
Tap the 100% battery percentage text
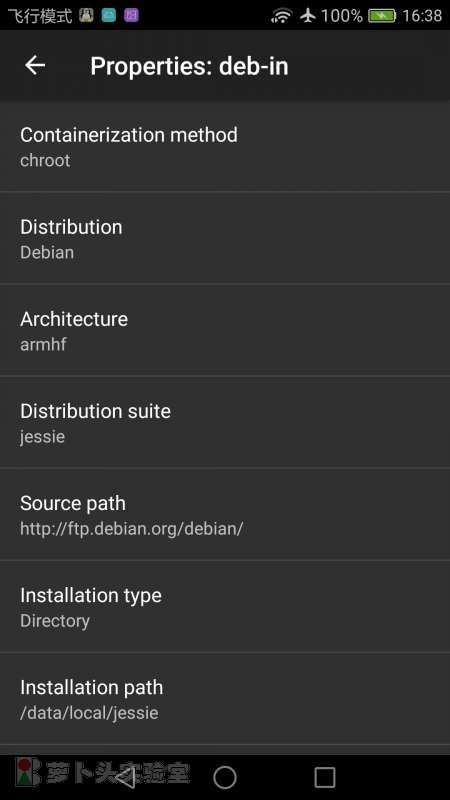[x=342, y=16]
